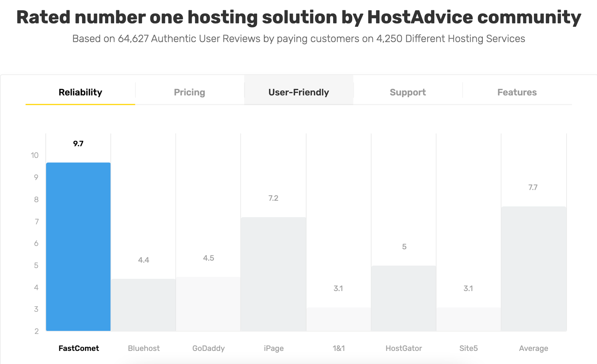Click the 7.7 value above Average
Image resolution: width=597 pixels, height=364 pixels.
(x=533, y=187)
